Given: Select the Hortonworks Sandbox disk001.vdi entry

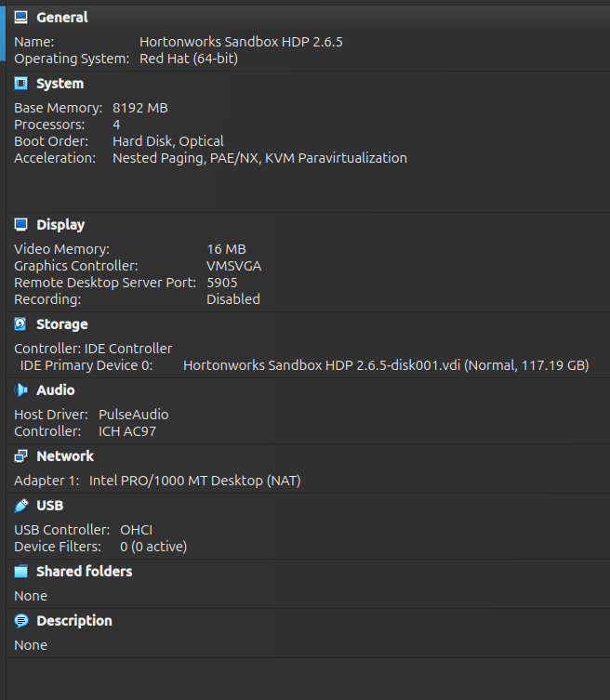Looking at the screenshot, I should point(386,365).
